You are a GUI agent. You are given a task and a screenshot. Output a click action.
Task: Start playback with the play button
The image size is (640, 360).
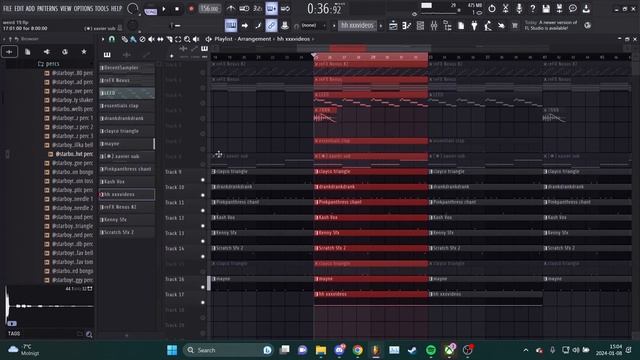pyautogui.click(x=164, y=9)
